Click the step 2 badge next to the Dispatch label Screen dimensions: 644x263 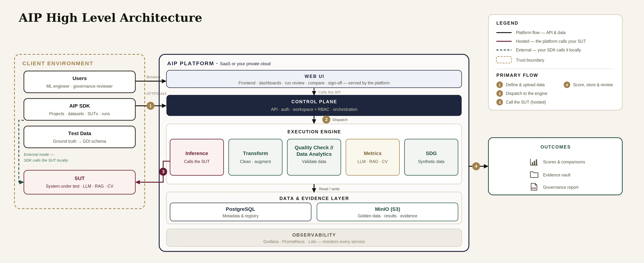[326, 120]
